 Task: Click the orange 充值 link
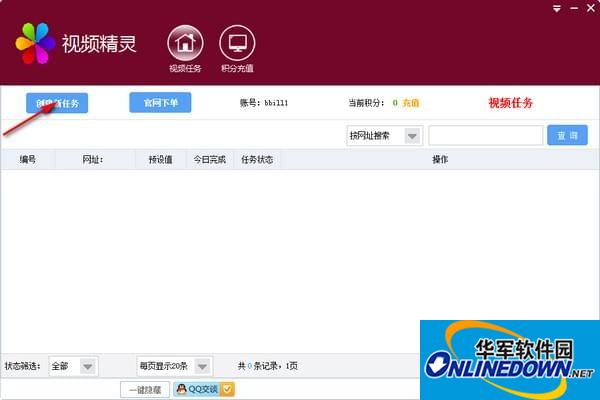(x=411, y=103)
